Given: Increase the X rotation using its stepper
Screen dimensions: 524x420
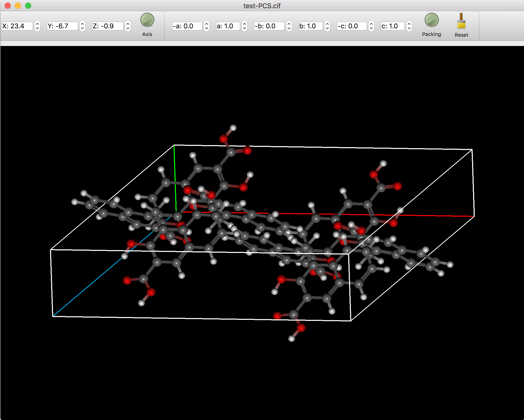Looking at the screenshot, I should pyautogui.click(x=38, y=24).
